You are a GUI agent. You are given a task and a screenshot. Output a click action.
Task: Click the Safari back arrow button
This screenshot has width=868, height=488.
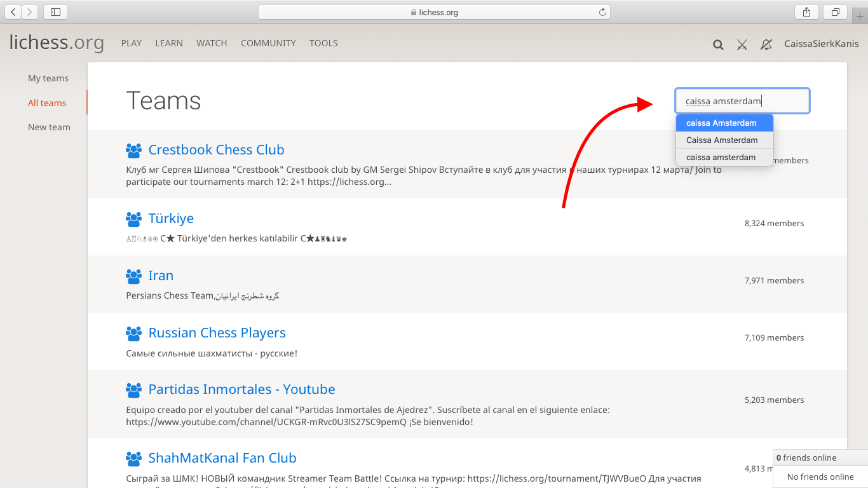tap(13, 12)
